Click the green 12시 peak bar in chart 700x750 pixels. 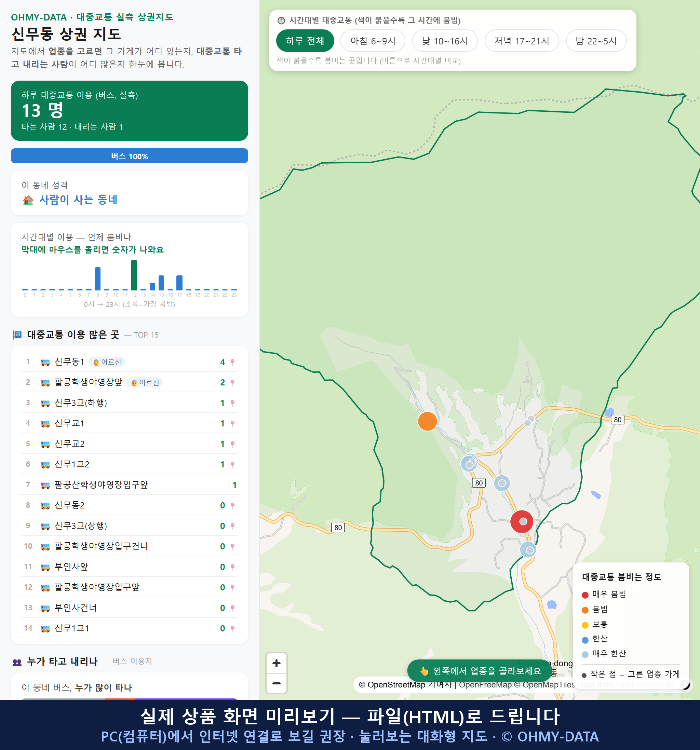pyautogui.click(x=134, y=275)
